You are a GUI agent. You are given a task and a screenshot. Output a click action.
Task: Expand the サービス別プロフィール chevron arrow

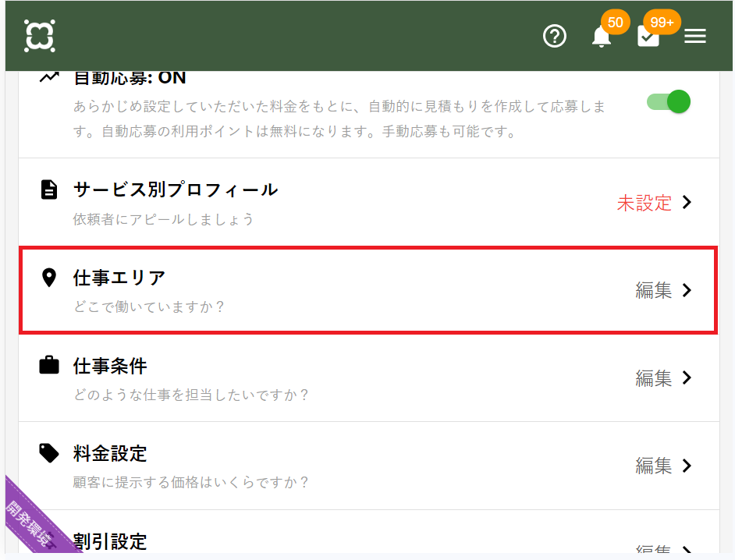click(x=687, y=203)
